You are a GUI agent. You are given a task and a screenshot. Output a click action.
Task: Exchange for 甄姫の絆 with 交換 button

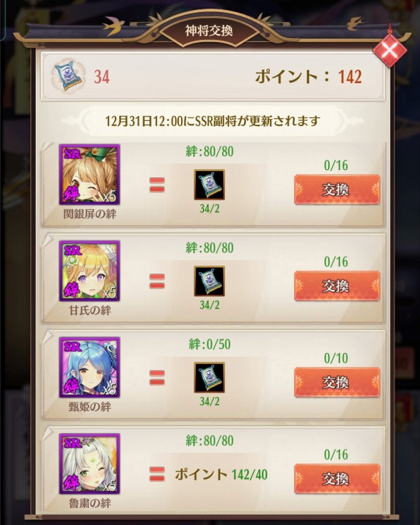click(x=336, y=382)
